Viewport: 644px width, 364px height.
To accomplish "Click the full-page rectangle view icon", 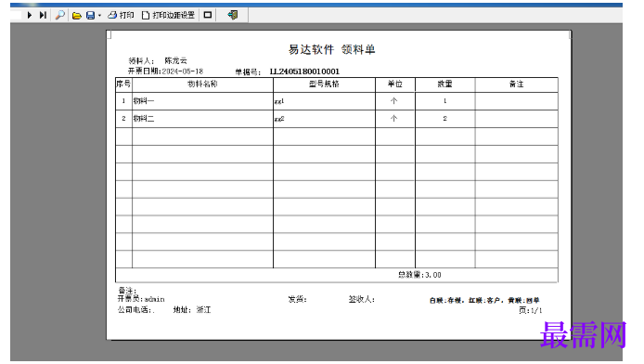I will tap(208, 15).
